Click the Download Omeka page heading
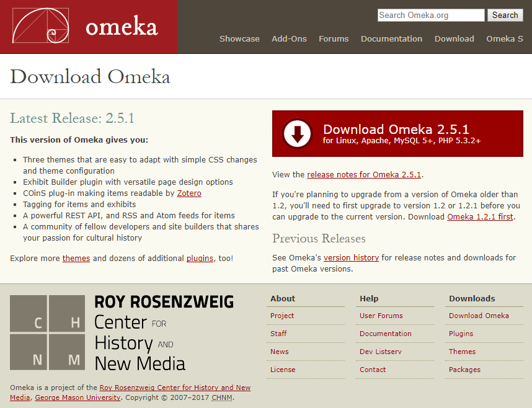532x408 pixels. [x=90, y=76]
